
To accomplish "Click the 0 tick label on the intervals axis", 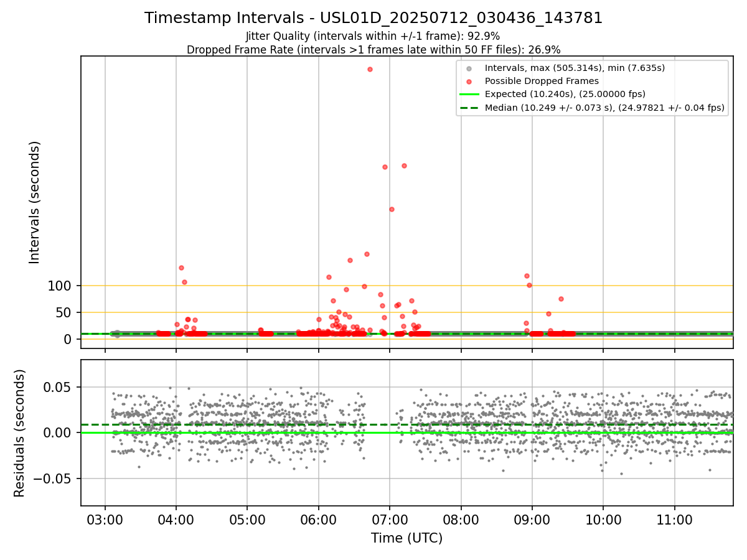I will (x=68, y=339).
